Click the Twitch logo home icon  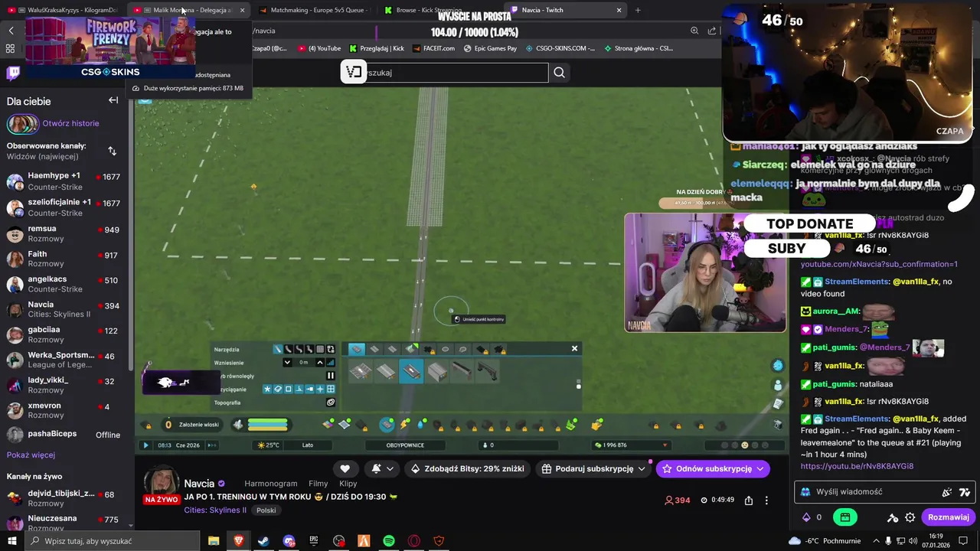tap(13, 73)
